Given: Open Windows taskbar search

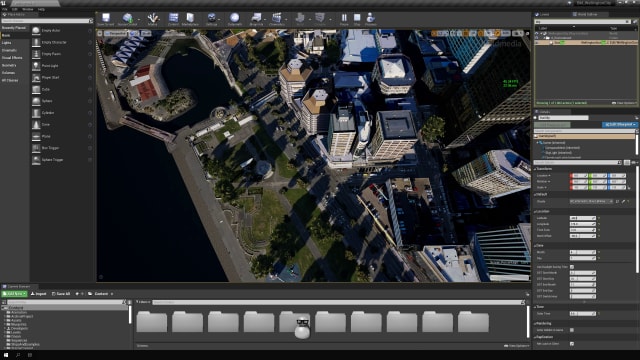Looking at the screenshot, I should (18, 355).
